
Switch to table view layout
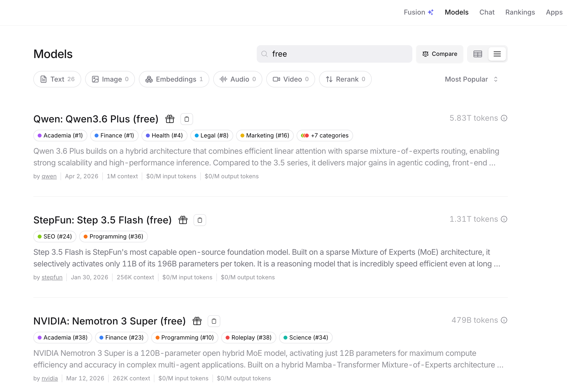coord(478,54)
